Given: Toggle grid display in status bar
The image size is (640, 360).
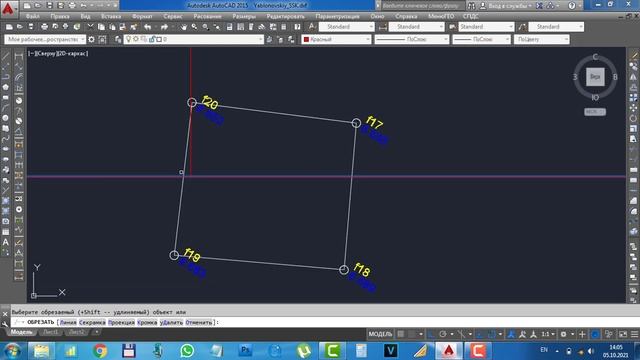Looking at the screenshot, I should [x=401, y=334].
